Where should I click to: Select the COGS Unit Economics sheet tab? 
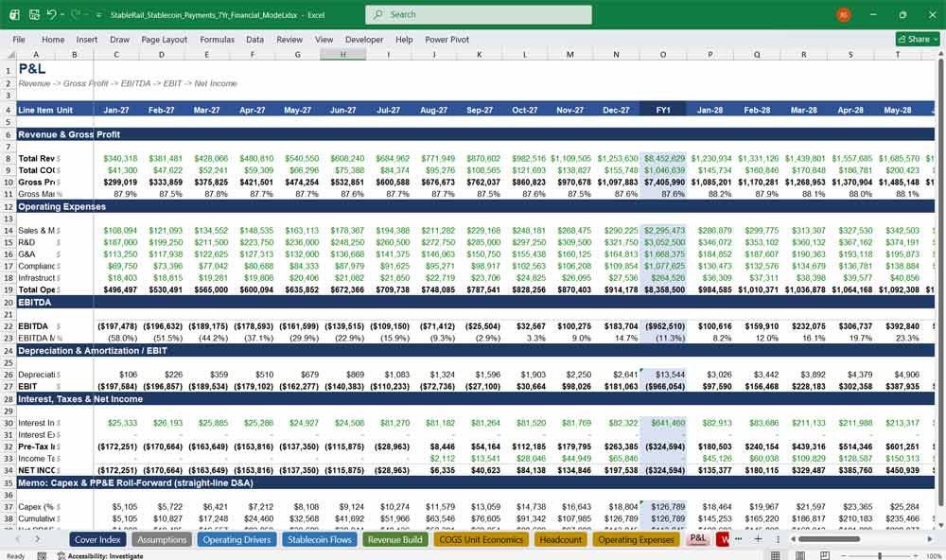(481, 539)
